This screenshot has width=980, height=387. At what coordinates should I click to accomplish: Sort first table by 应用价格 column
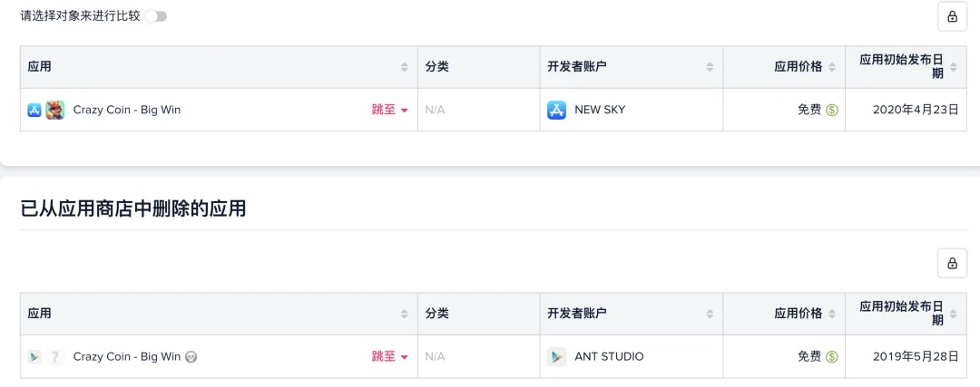point(832,67)
